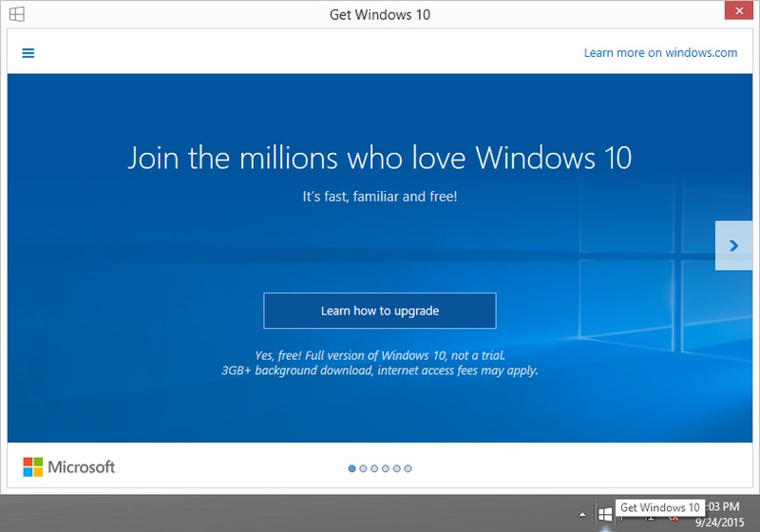Click the Get Windows 10 tooltip
760x532 pixels.
point(659,508)
